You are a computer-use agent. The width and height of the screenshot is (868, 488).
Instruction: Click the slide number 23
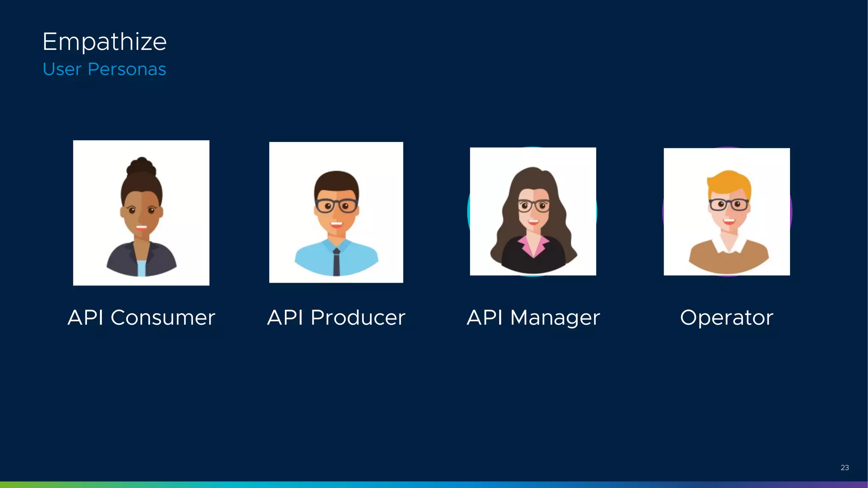coord(845,468)
